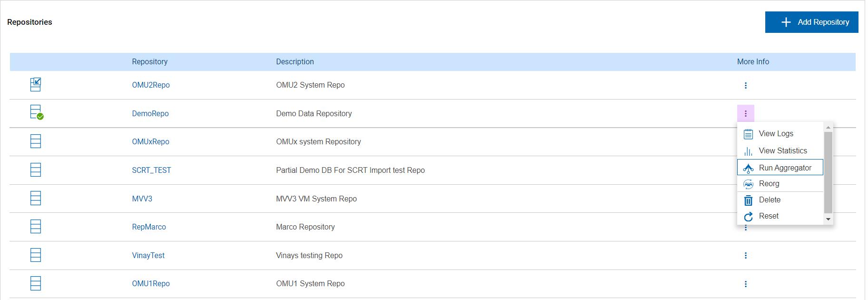Select View Logs from the menu
868x300 pixels.
[x=776, y=134]
